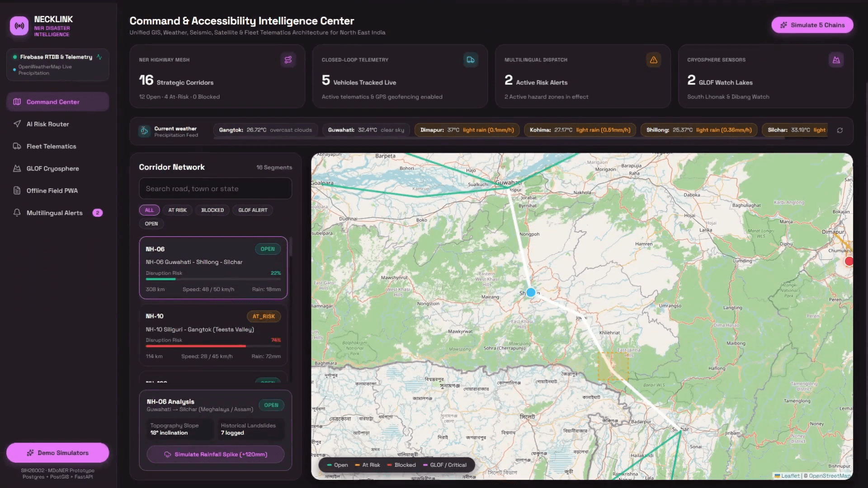The height and width of the screenshot is (488, 868).
Task: Click the Kohima light rain weather chip
Action: [580, 130]
